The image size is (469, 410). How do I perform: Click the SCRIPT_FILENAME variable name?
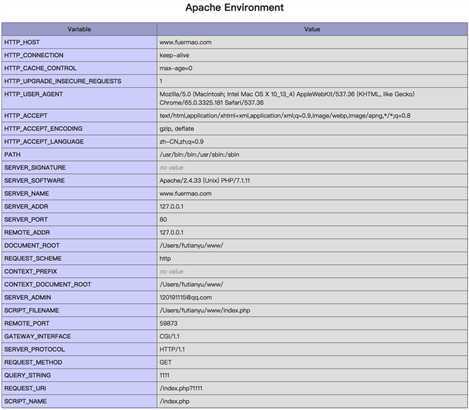point(32,311)
